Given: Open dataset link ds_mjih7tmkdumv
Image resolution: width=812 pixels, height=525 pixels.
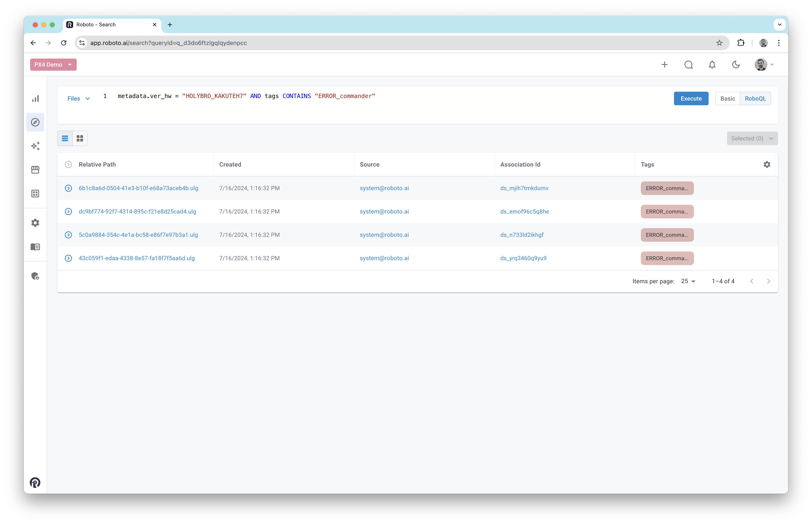Looking at the screenshot, I should click(x=524, y=188).
